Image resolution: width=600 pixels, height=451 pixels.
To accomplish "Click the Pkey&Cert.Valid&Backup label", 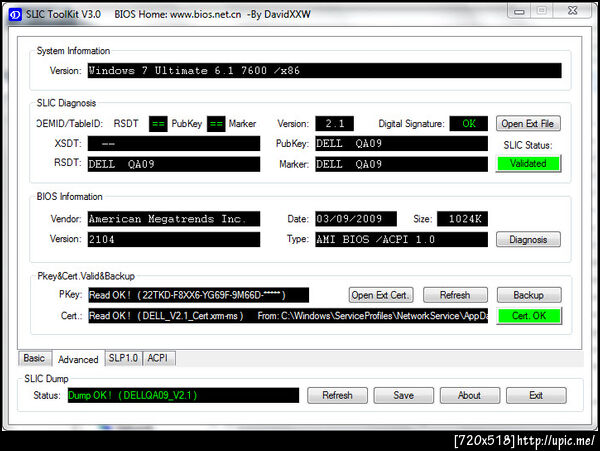I will [x=86, y=276].
